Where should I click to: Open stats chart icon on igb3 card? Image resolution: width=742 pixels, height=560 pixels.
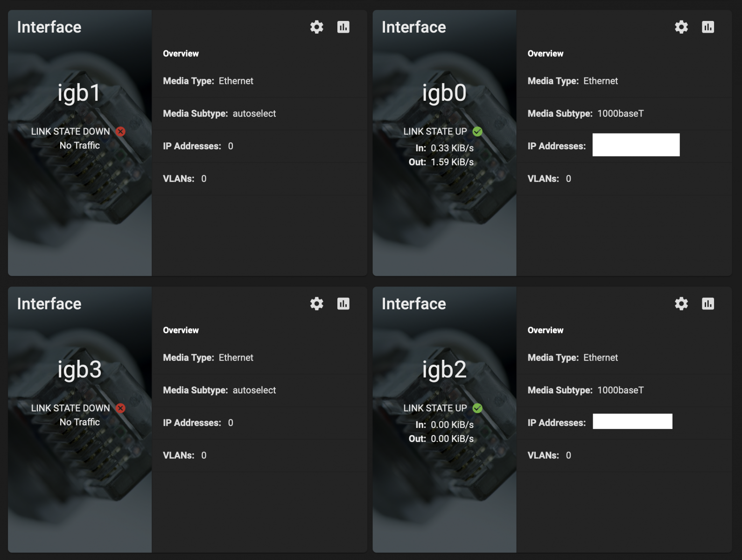(x=343, y=304)
